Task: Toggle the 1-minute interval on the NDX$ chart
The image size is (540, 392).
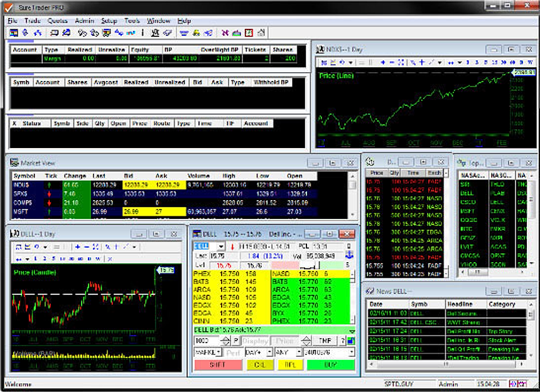Action: pos(468,62)
